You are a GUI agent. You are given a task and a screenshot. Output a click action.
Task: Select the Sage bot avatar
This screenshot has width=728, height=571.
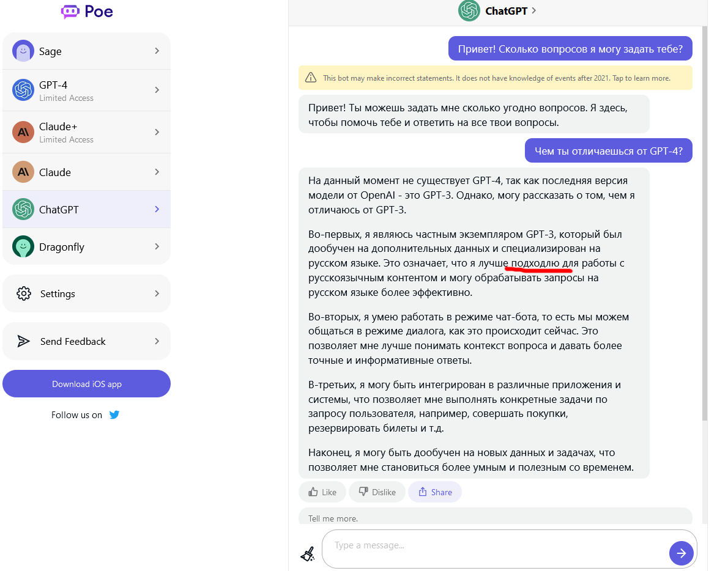23,51
